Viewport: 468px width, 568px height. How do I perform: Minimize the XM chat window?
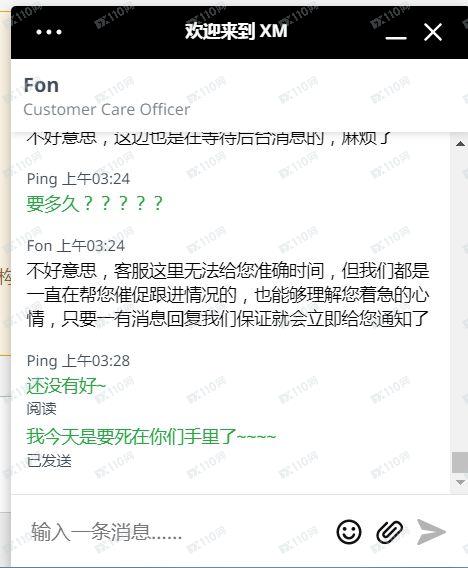(x=396, y=37)
